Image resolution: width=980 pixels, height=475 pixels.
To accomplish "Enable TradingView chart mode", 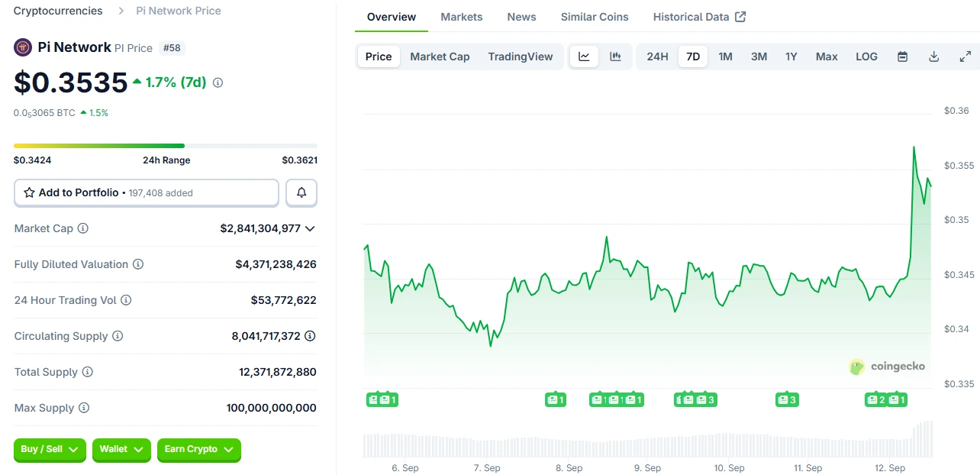I will pos(521,56).
